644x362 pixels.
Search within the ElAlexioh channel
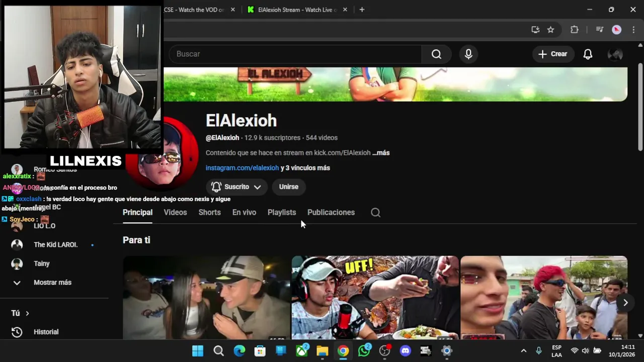(x=375, y=212)
